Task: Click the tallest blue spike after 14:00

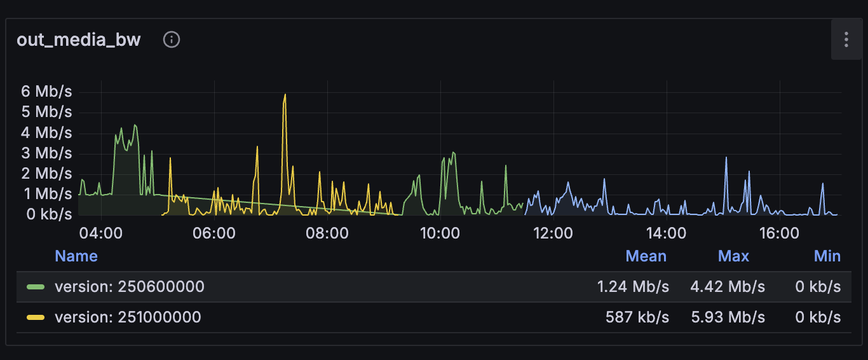Action: (726, 158)
